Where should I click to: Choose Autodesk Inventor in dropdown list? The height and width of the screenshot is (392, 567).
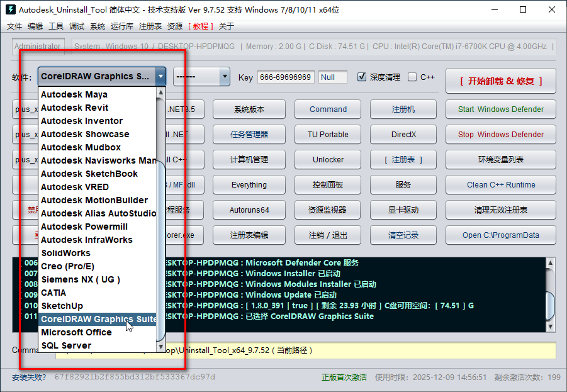click(x=98, y=121)
